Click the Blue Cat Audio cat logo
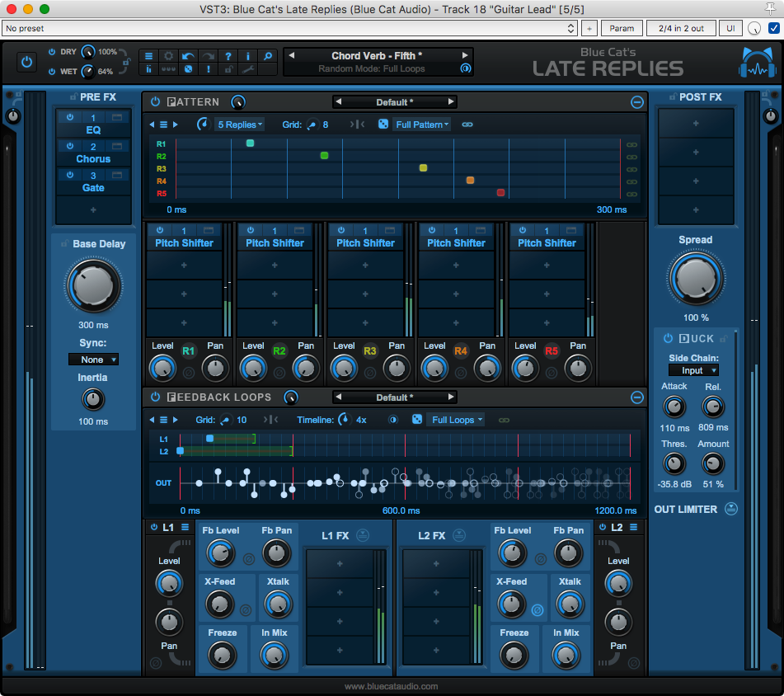The image size is (784, 696). pos(757,63)
